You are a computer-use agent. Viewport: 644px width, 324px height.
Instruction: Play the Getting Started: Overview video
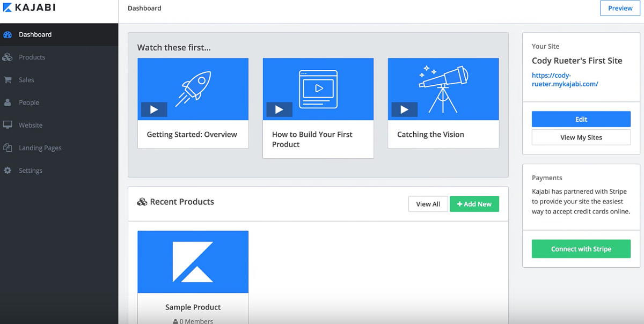(x=154, y=109)
